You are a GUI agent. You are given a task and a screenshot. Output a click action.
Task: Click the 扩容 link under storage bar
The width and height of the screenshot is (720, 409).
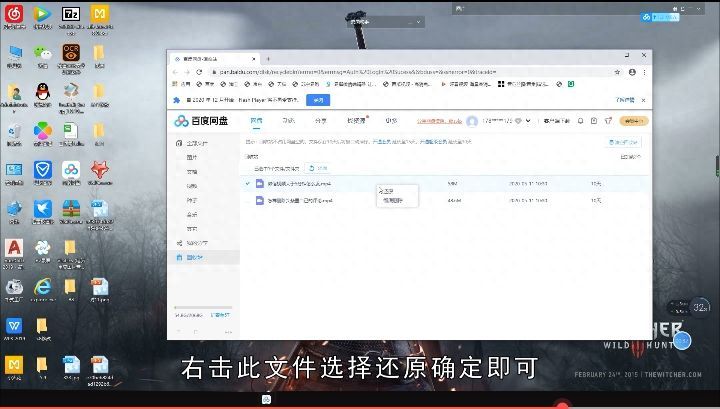coord(220,315)
